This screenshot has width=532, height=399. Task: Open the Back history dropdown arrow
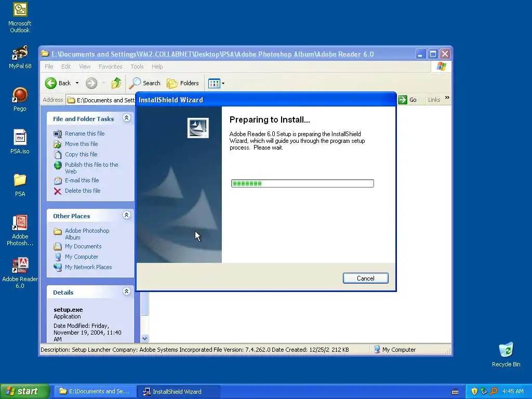coord(77,83)
